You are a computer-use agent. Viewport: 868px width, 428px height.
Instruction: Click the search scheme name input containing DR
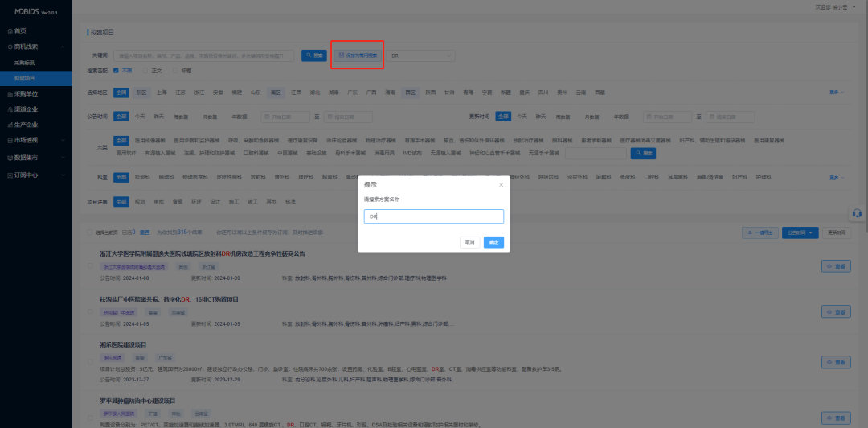433,216
